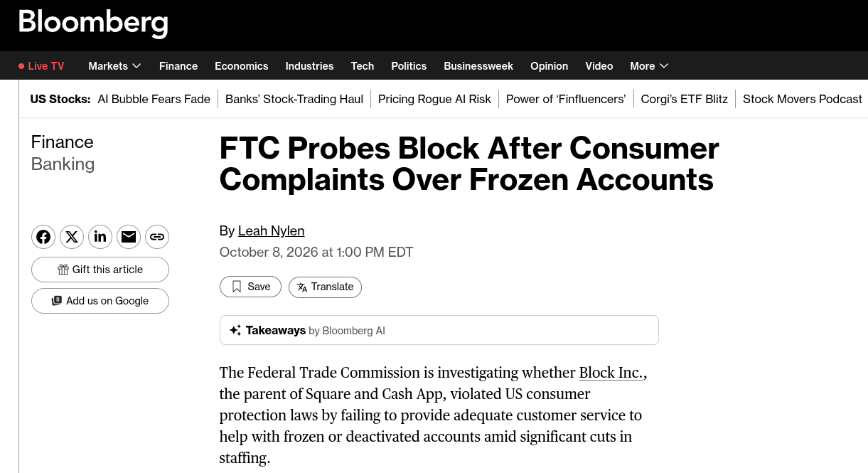Save article with bookmark button

coord(250,287)
